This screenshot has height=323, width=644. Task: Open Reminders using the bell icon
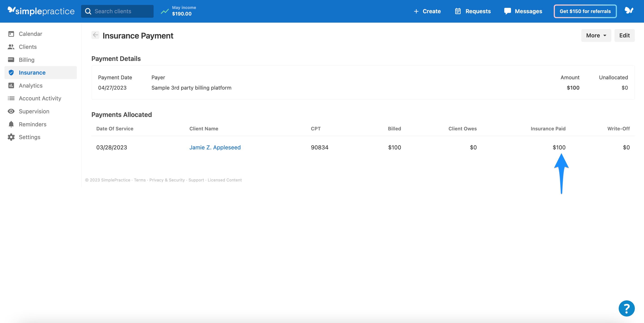pos(11,124)
